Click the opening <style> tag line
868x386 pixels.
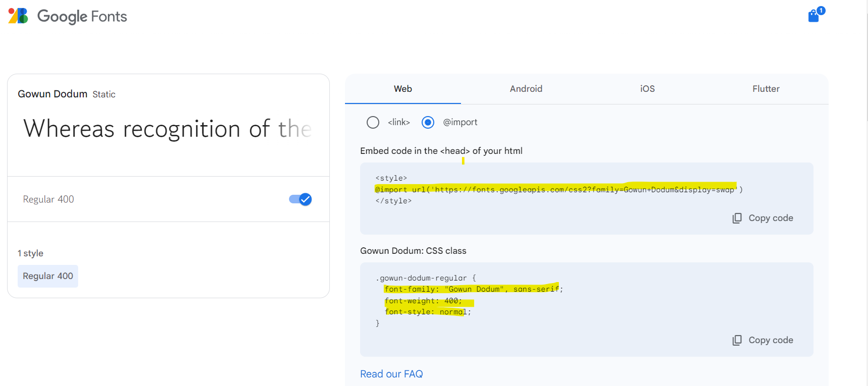tap(391, 178)
